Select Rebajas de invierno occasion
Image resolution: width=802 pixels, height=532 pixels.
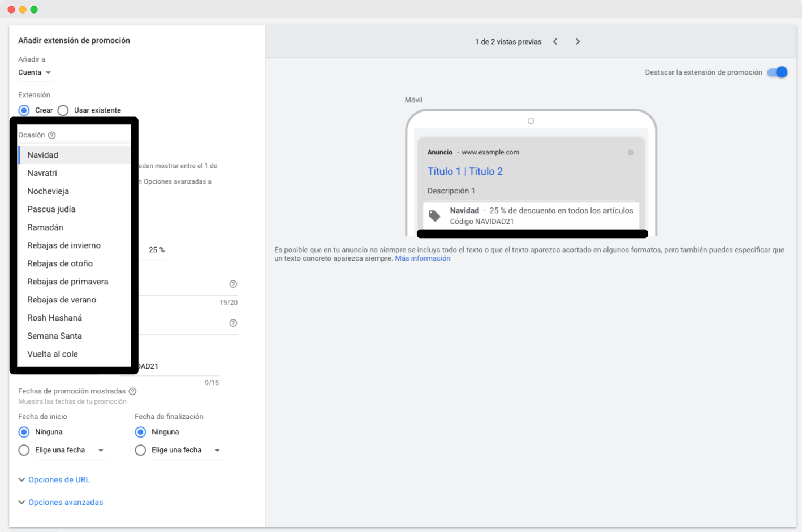pyautogui.click(x=75, y=245)
